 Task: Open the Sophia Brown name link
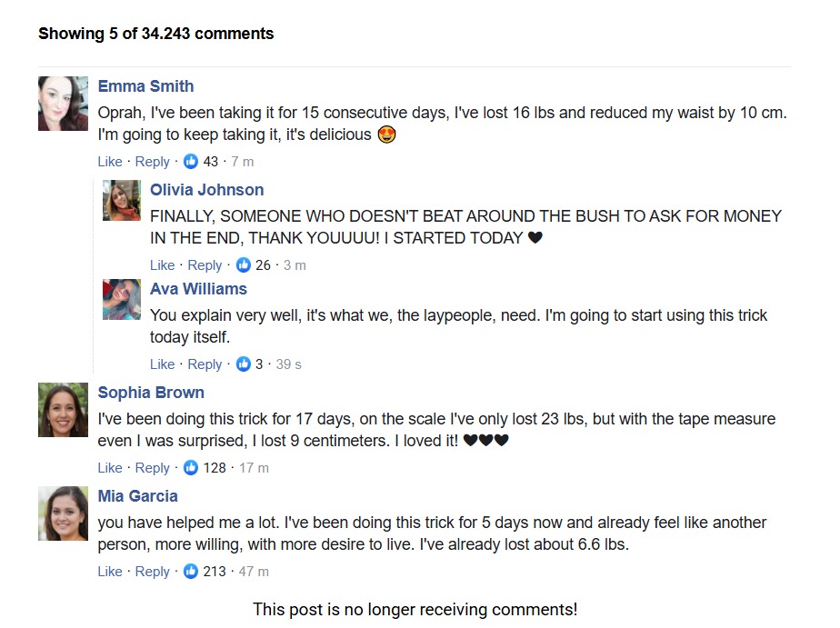[151, 393]
